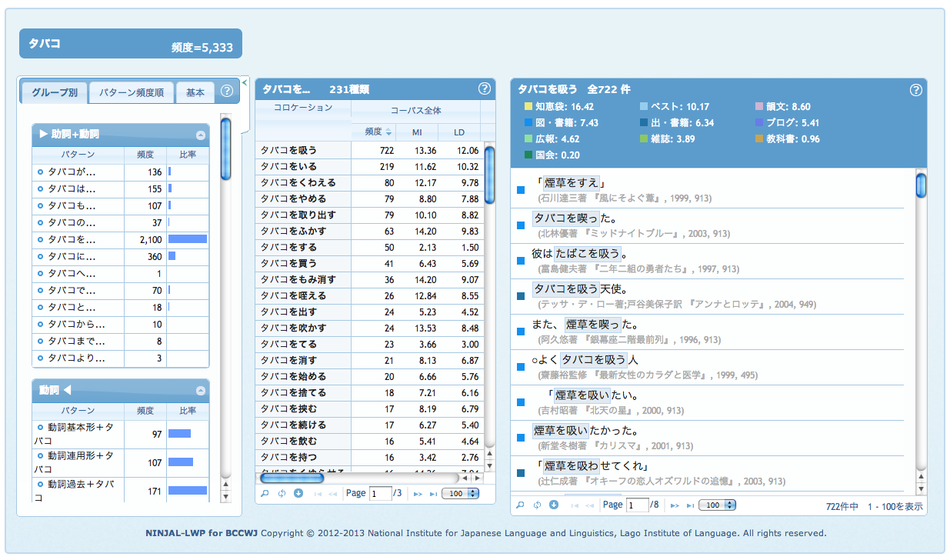
Task: Click the タバコ headword title box
Action: (131, 44)
